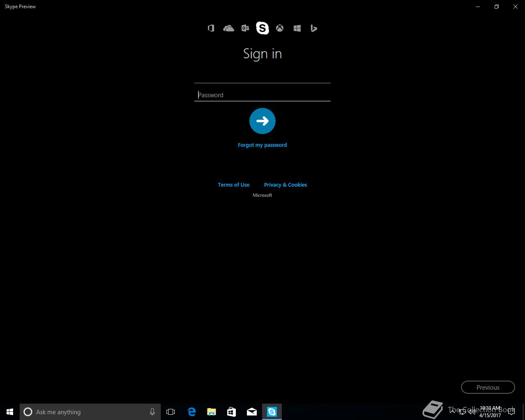Open File Explorer from the taskbar
This screenshot has width=525, height=420.
(x=212, y=412)
